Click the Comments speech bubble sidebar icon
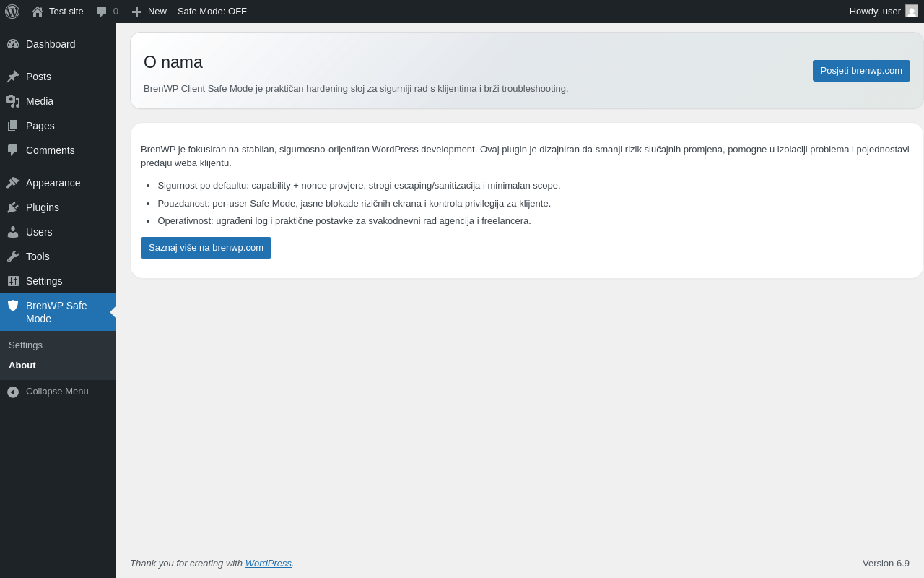The width and height of the screenshot is (924, 578). (x=13, y=150)
